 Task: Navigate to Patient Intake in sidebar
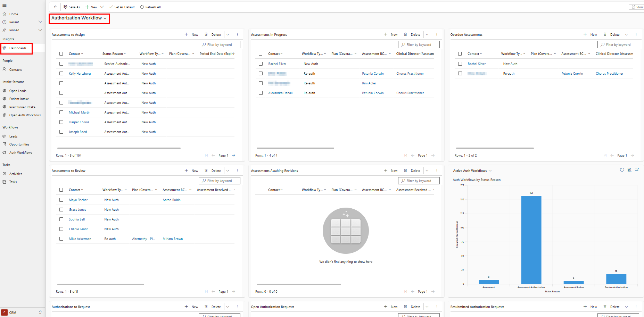(19, 99)
